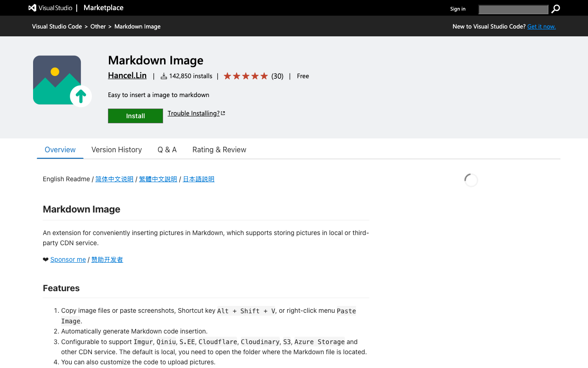Click the Qiniu code label

click(166, 342)
